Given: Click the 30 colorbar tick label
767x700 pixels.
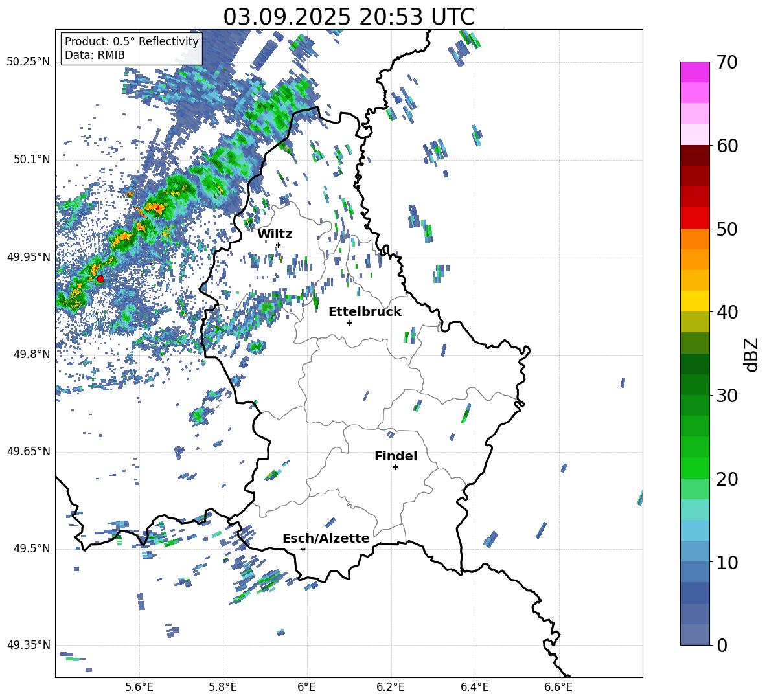Looking at the screenshot, I should (727, 396).
